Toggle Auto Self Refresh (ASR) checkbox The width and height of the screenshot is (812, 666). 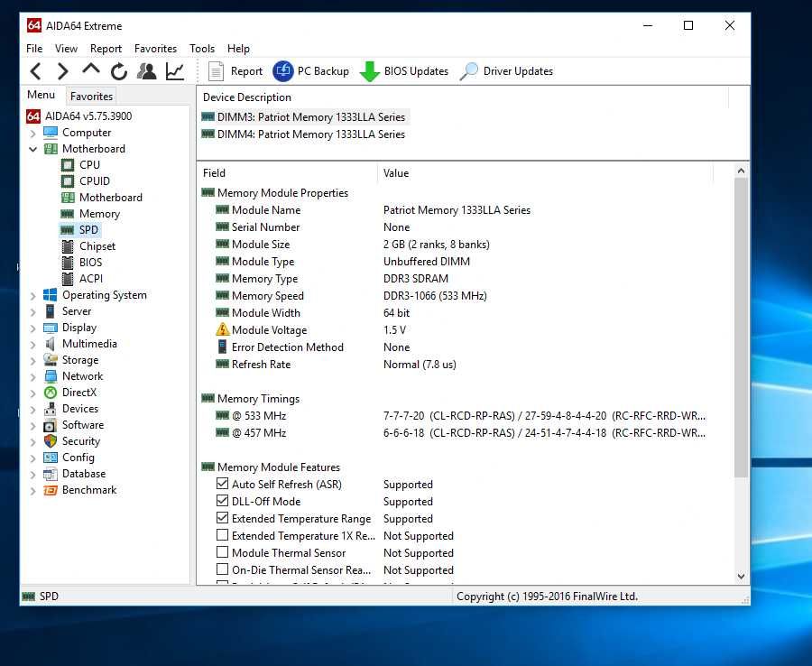pos(222,484)
